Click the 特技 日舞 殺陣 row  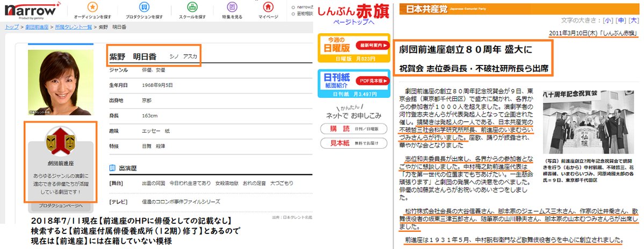click(211, 147)
